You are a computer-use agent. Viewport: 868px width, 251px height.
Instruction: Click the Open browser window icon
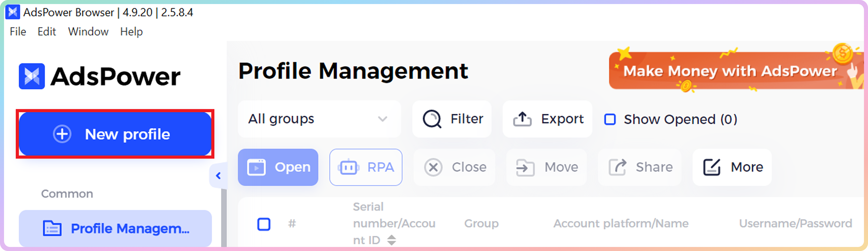(256, 167)
